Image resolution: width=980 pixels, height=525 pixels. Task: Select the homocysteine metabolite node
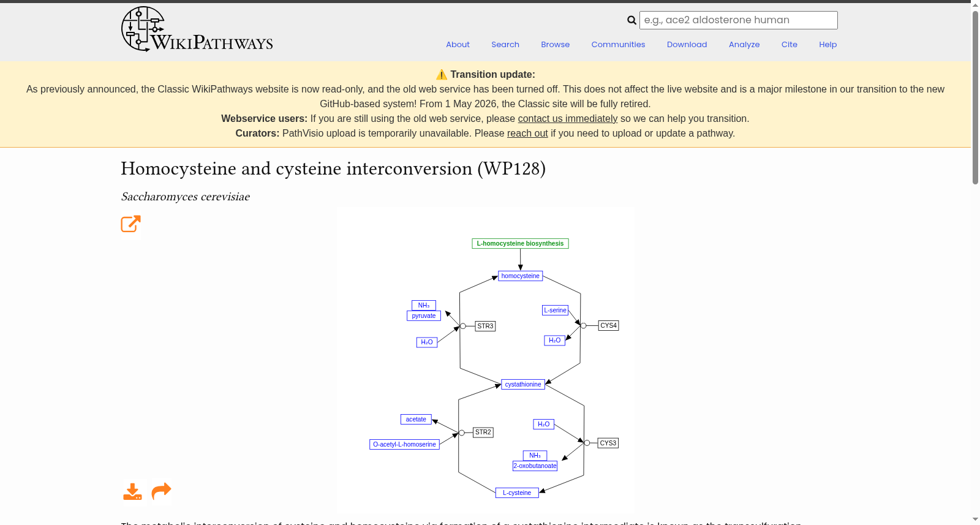[x=521, y=276]
